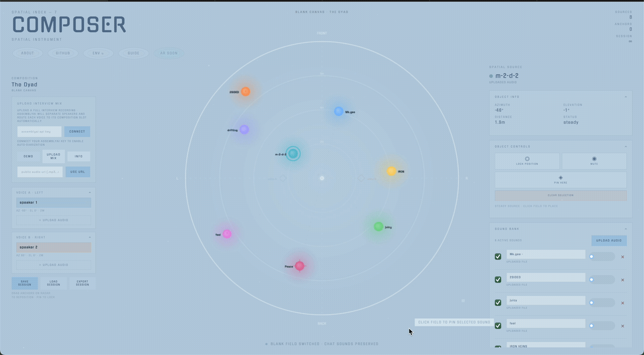Collapse the Object Controls panel
The width and height of the screenshot is (644, 355).
pos(626,147)
